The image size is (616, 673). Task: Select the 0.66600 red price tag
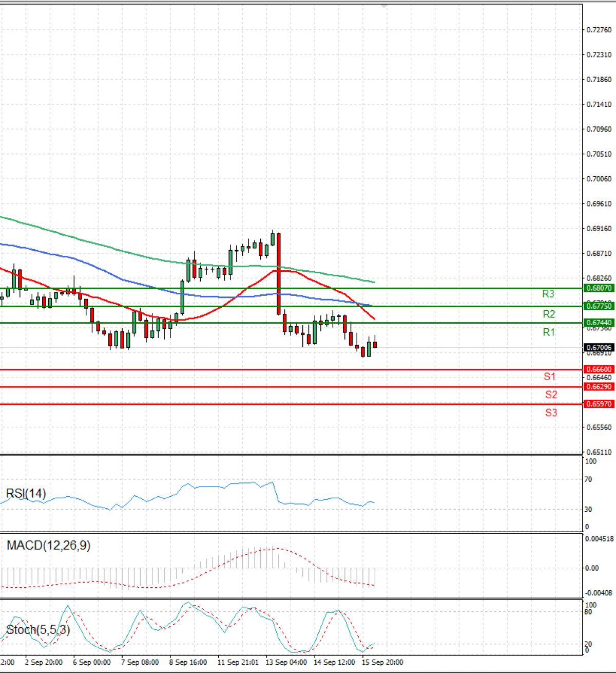pyautogui.click(x=599, y=369)
